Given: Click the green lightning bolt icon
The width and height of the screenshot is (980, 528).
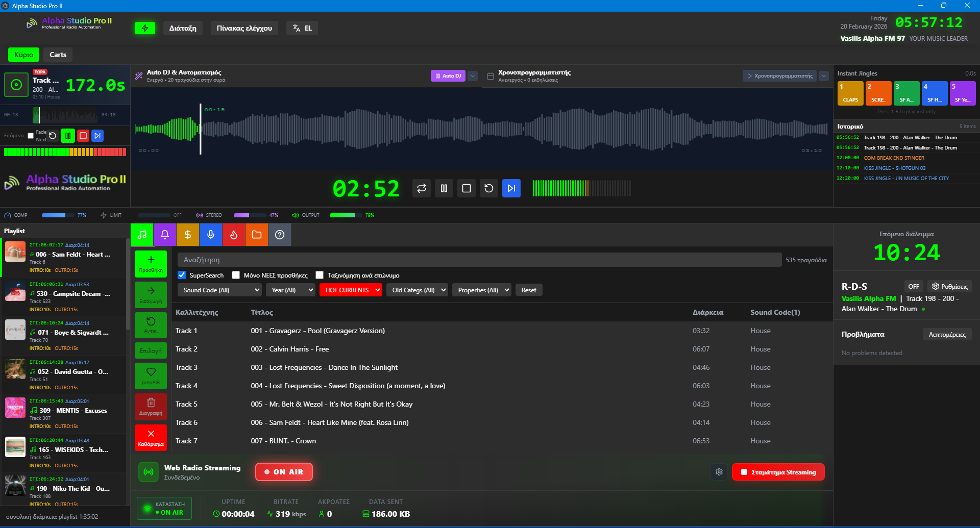Looking at the screenshot, I should coord(144,28).
